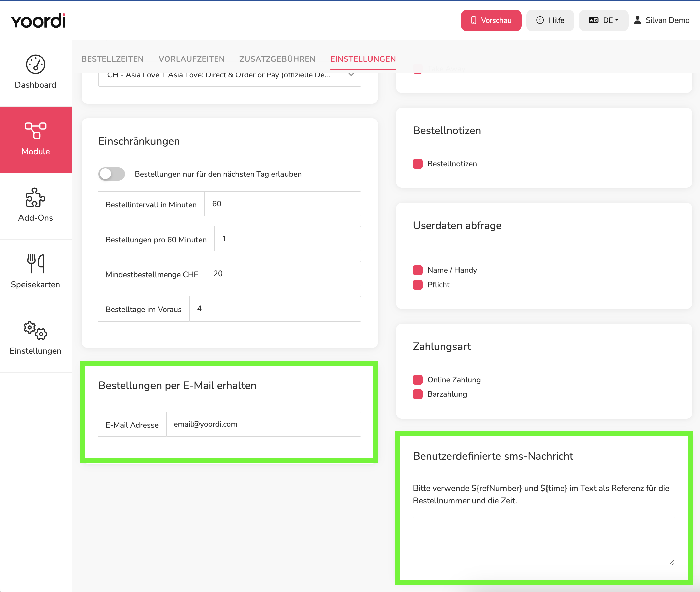Uncheck the Online Zahlung checkbox
Viewport: 700px width, 592px height.
[x=418, y=380]
